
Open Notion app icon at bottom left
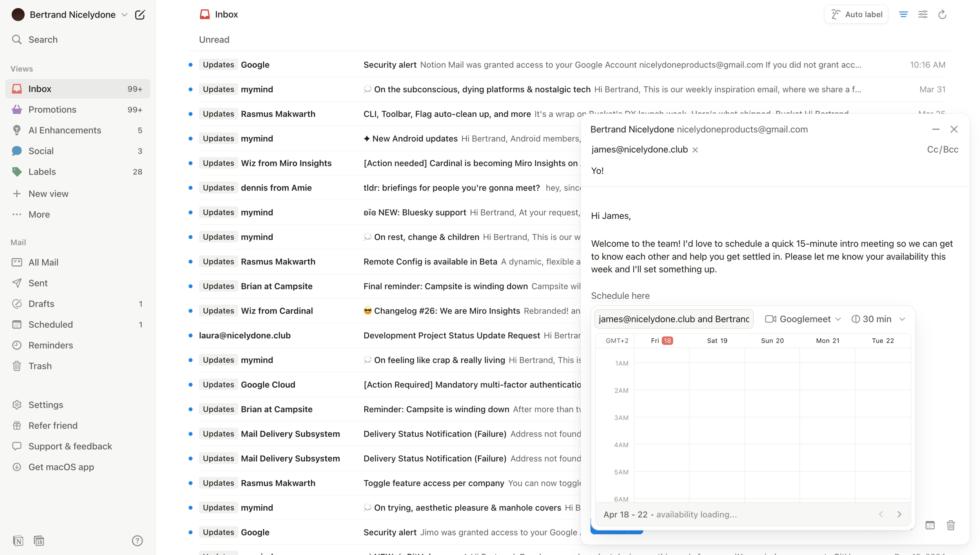[x=18, y=541]
